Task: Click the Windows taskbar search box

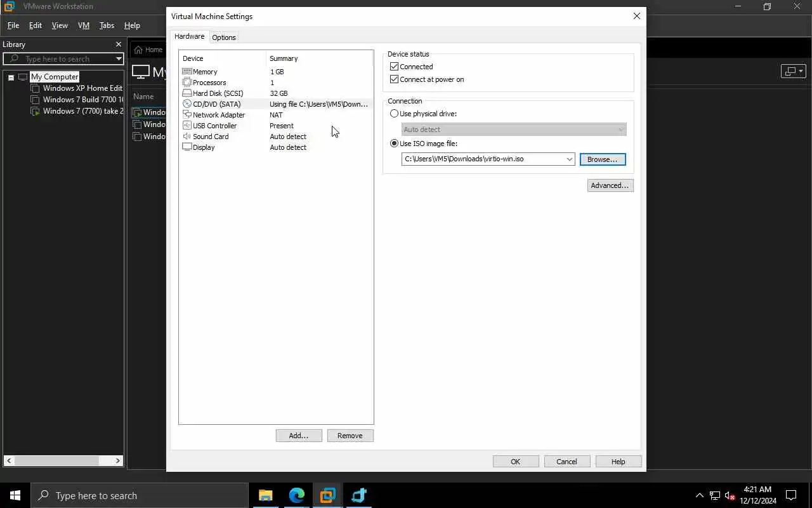Action: (x=140, y=495)
